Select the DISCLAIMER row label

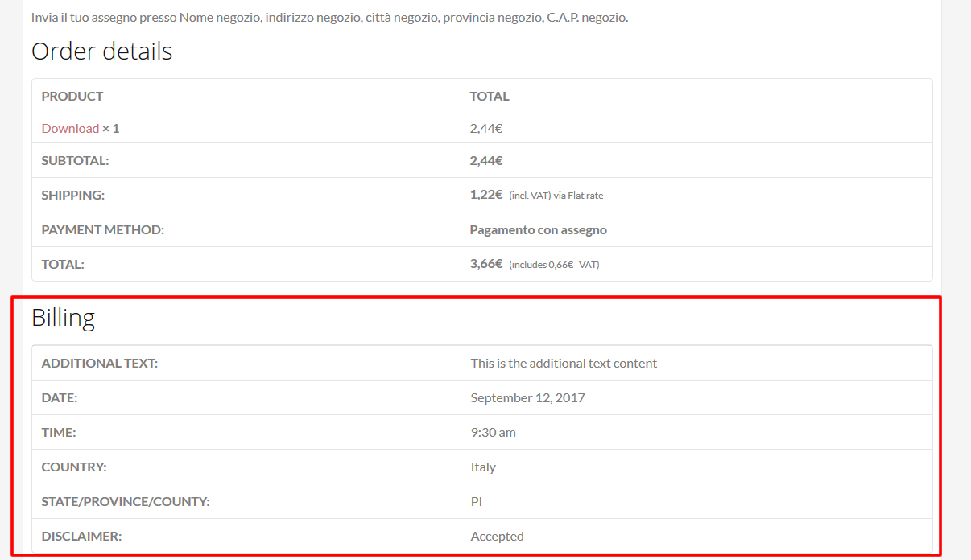(81, 536)
